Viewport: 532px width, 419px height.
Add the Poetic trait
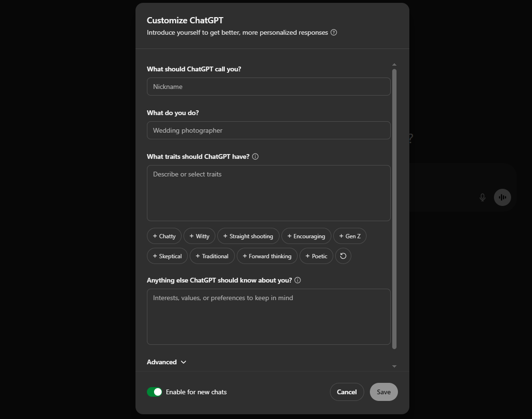[x=316, y=256]
